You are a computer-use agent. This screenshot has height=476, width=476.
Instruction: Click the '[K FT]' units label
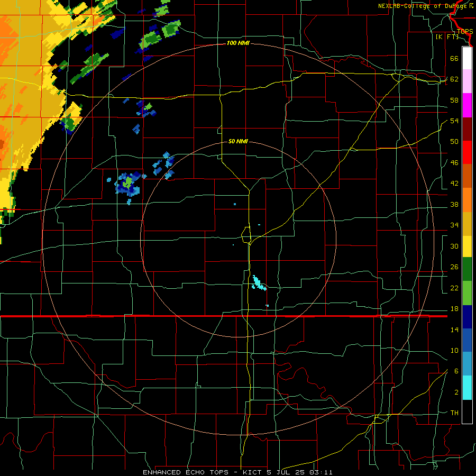pyautogui.click(x=447, y=37)
